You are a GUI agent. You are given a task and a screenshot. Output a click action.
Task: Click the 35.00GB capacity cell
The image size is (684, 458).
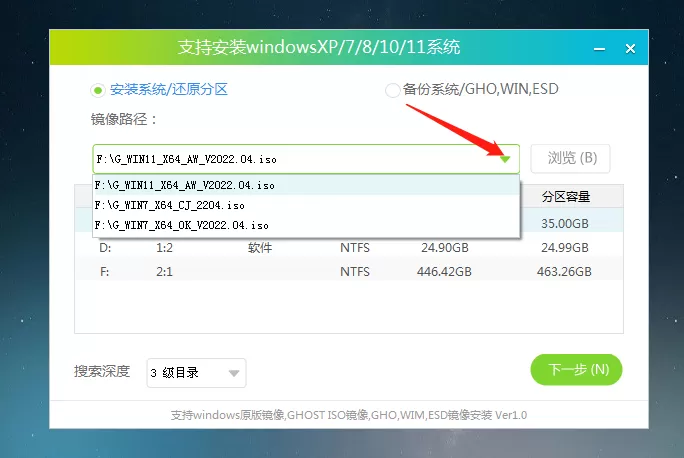coord(565,224)
